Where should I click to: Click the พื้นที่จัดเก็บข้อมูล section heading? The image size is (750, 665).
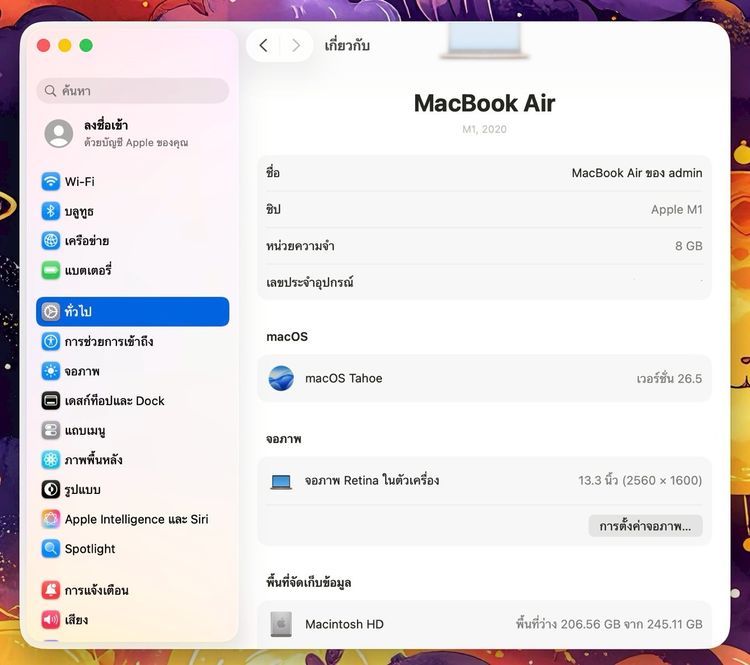coord(309,582)
